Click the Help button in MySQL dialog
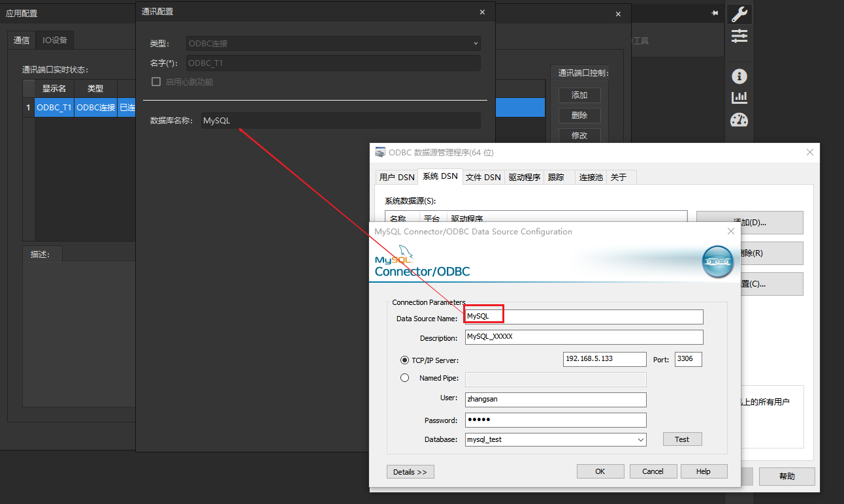This screenshot has width=844, height=504. click(x=704, y=471)
